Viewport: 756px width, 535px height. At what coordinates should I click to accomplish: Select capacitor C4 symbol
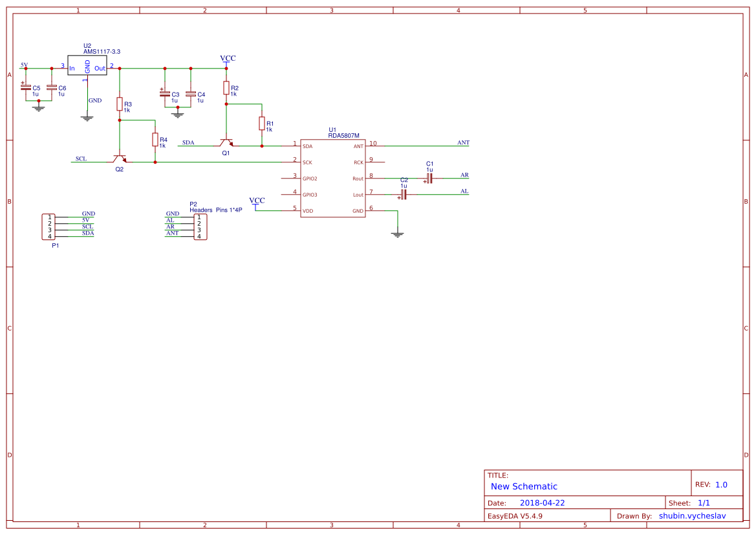[191, 94]
